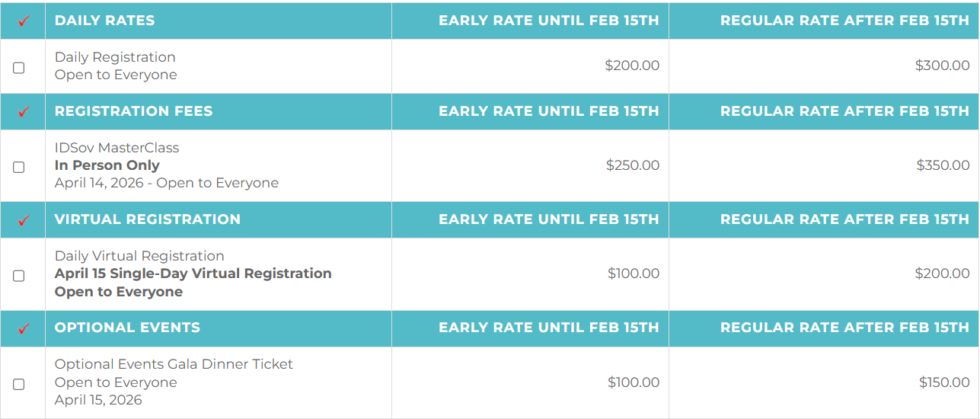Click April 15 Single-Day Virtual Registration text
The width and height of the screenshot is (980, 419).
(193, 273)
